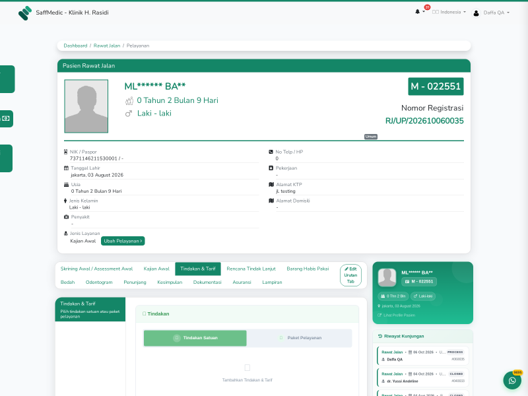Click the Laki-laki chip in the sidebar patient card

coord(423,296)
